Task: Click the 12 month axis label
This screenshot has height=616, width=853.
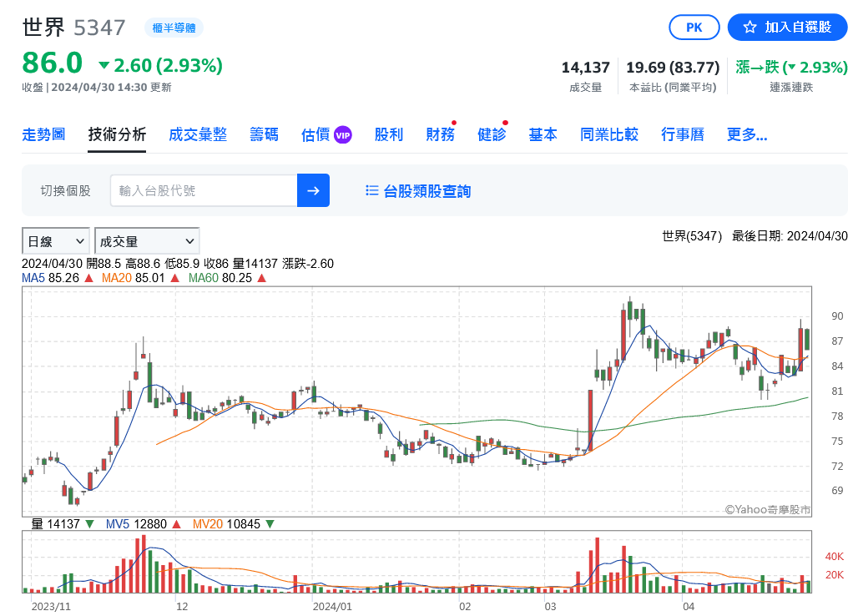Action: tap(182, 606)
